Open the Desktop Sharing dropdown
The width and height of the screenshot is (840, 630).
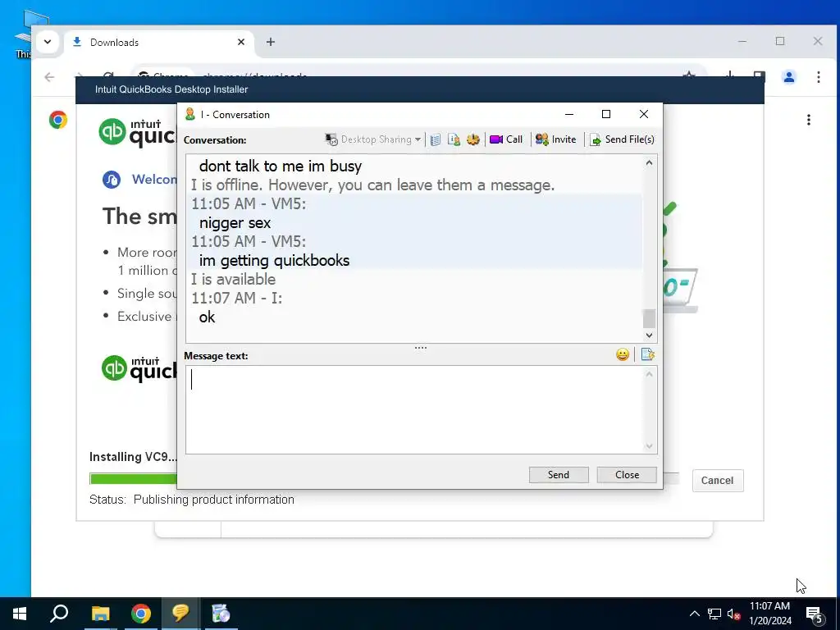(x=373, y=139)
